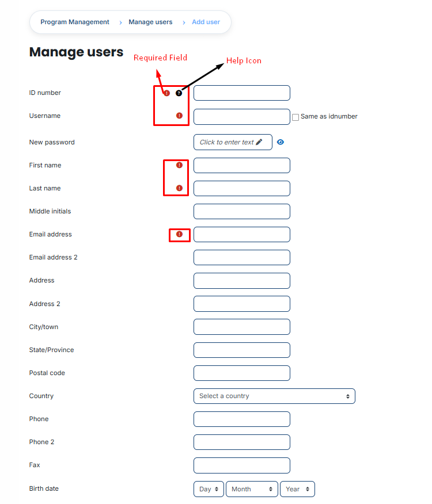Open the Birth date Year dropdown
This screenshot has height=504, width=432.
point(297,489)
